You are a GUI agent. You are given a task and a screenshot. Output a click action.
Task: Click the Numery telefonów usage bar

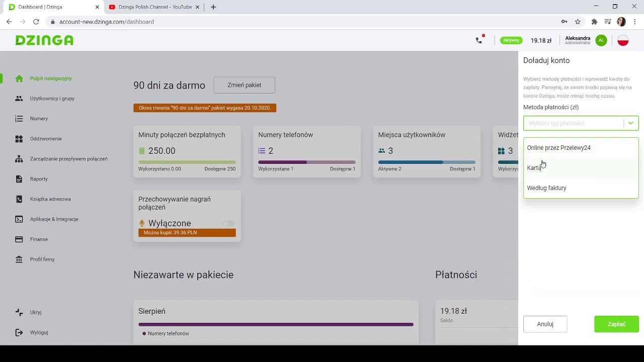[307, 162]
